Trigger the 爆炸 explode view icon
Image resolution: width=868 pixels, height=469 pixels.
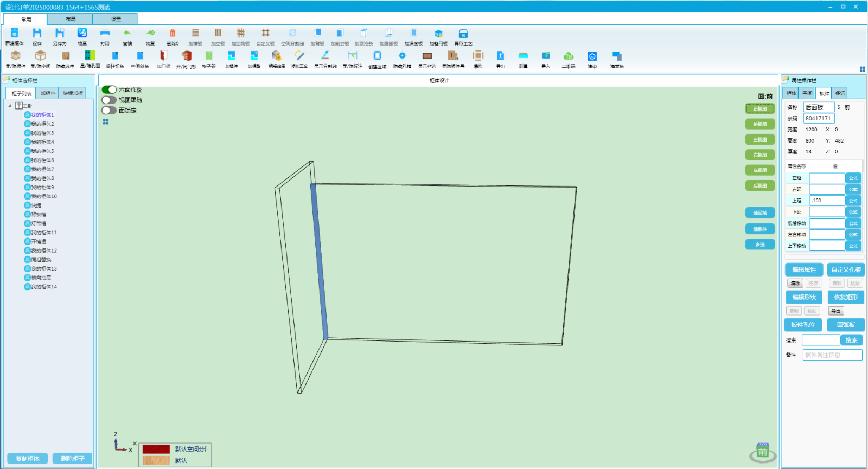pyautogui.click(x=478, y=56)
